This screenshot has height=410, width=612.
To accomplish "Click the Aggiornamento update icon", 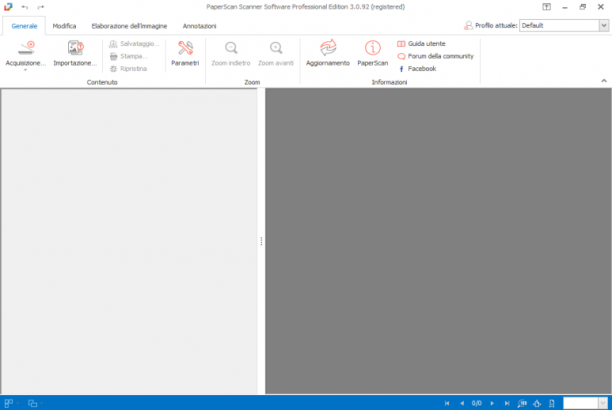I will (x=328, y=53).
